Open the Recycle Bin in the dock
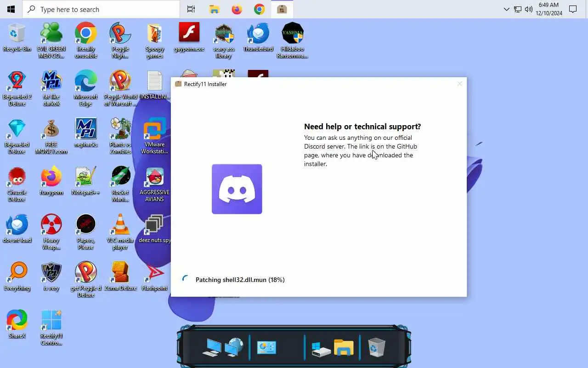The width and height of the screenshot is (588, 368). coord(377,347)
